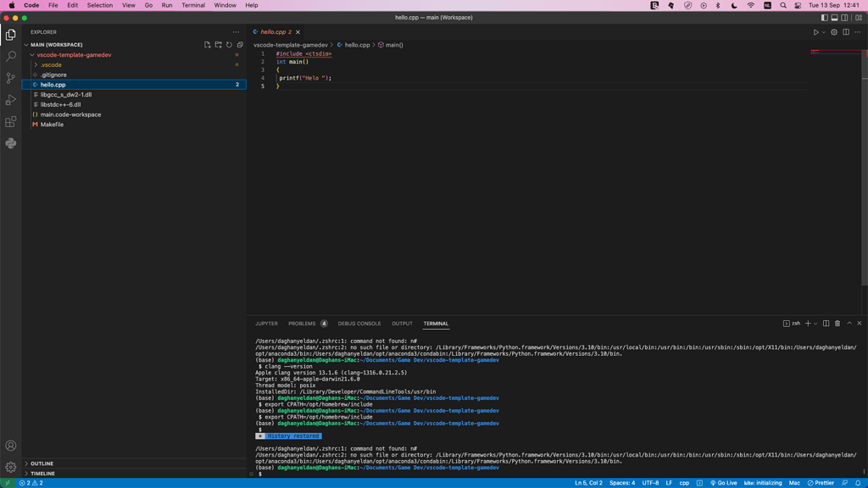Open run button dropdown arrow
Viewport: 868px width, 488px height.
823,32
